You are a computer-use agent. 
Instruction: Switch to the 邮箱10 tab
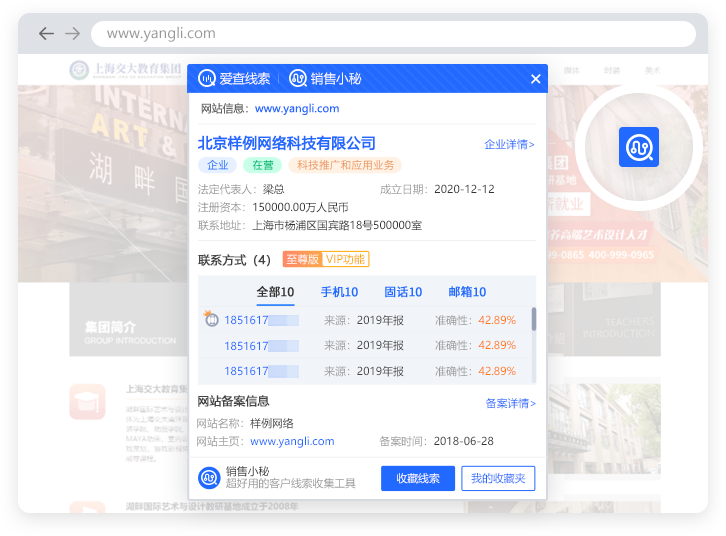pos(467,292)
